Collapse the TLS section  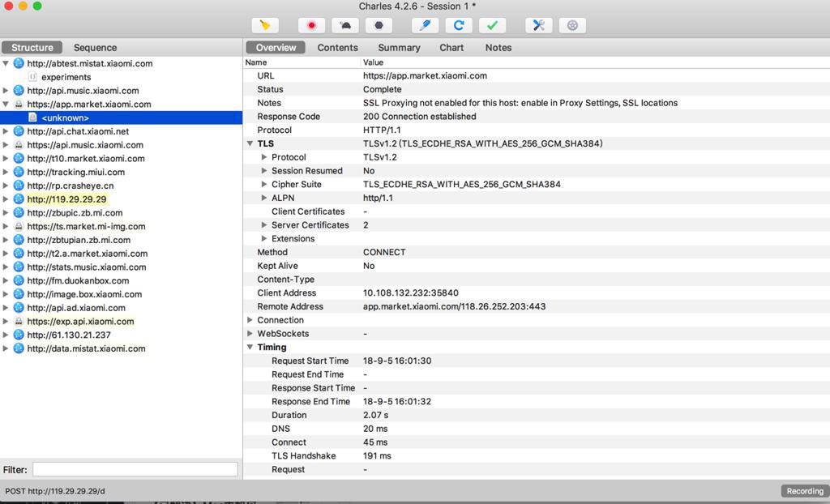(x=250, y=143)
